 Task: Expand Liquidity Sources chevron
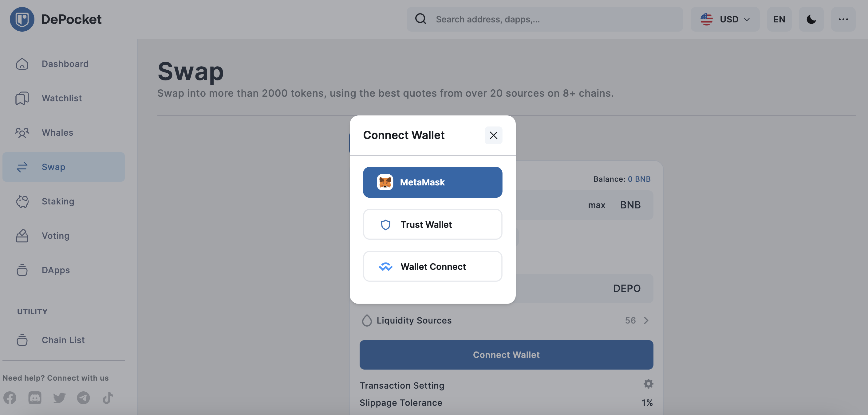645,320
